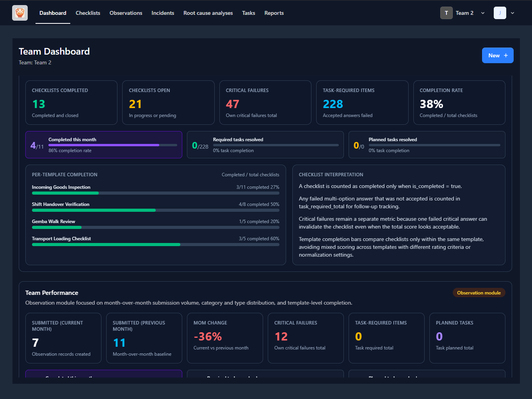Select top Critical Failures card showing 47
This screenshot has width=532, height=399.
[265, 103]
